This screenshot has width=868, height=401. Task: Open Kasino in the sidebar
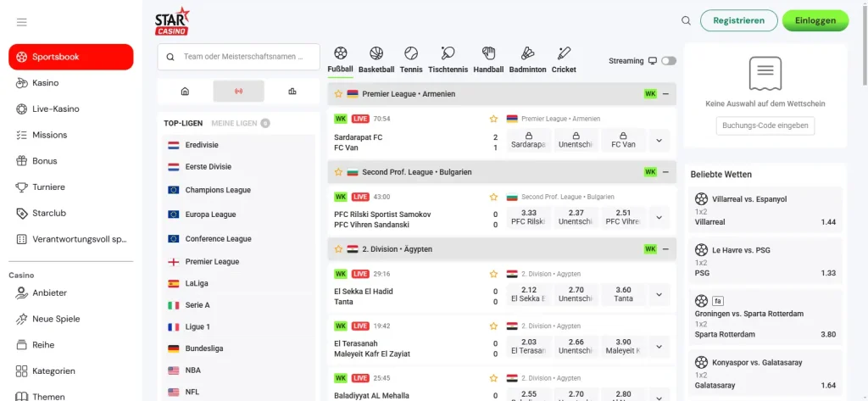(71, 83)
